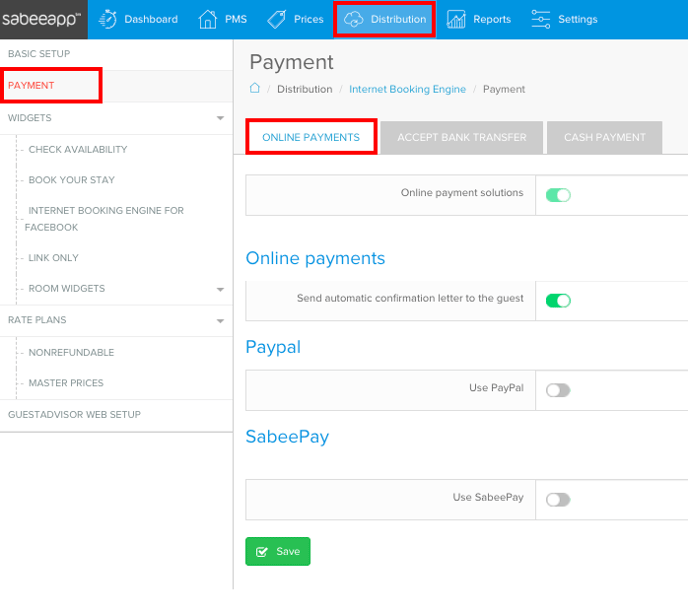The height and width of the screenshot is (614, 688).
Task: Follow the Internet Booking Engine breadcrumb link
Action: (x=407, y=89)
